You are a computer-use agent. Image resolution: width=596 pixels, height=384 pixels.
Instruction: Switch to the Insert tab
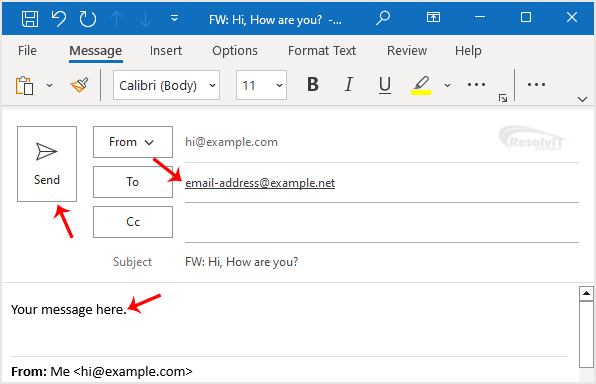pyautogui.click(x=166, y=51)
